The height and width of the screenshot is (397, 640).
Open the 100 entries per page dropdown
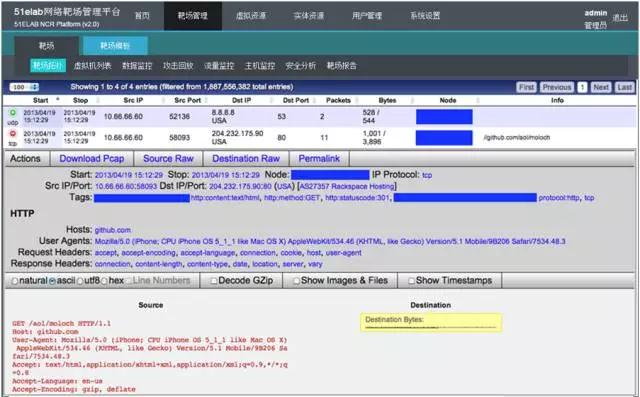point(24,87)
